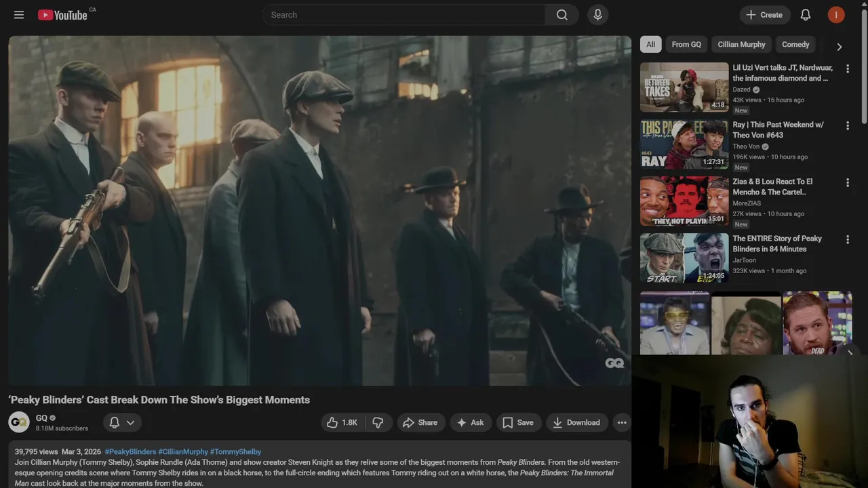Open the #TommyShelby hashtag
Image resolution: width=868 pixels, height=488 pixels.
(x=235, y=451)
